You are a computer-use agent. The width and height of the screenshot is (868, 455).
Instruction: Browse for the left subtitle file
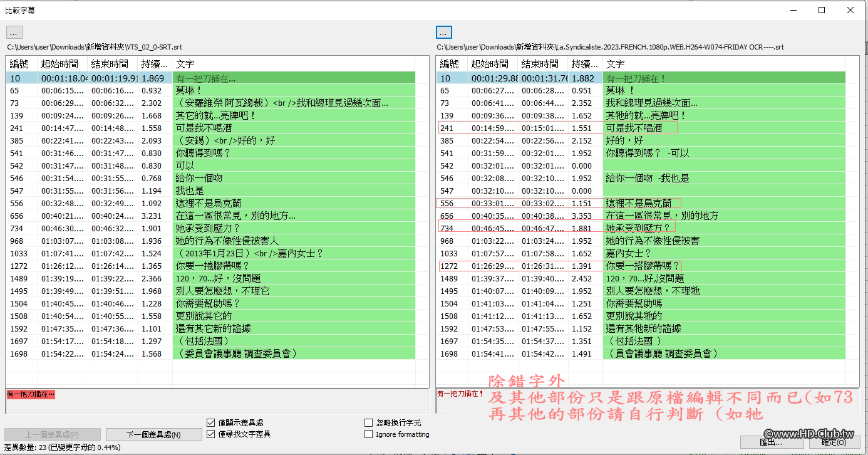(13, 32)
